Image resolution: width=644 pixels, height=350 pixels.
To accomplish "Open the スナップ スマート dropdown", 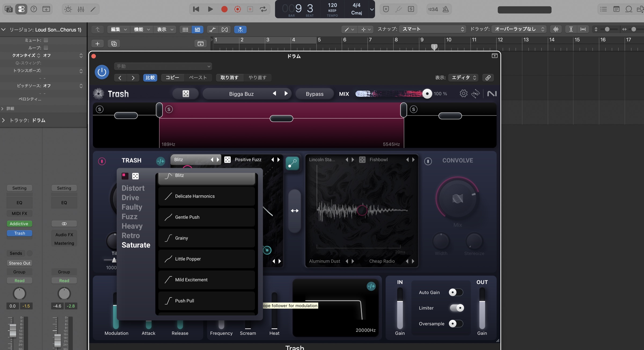I will click(432, 29).
